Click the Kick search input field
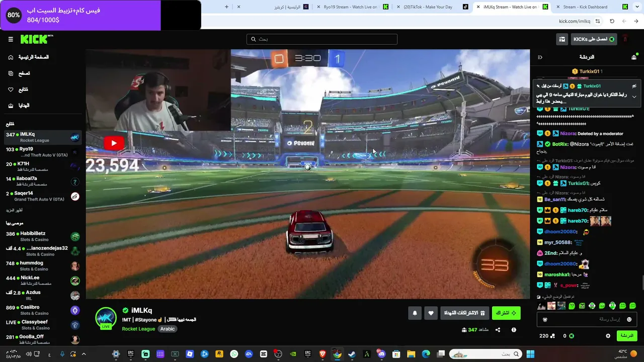644x362 pixels. [322, 39]
